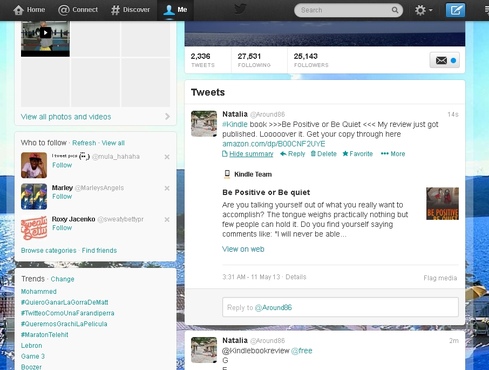489x370 pixels.
Task: Open Browse categories link
Action: (49, 250)
